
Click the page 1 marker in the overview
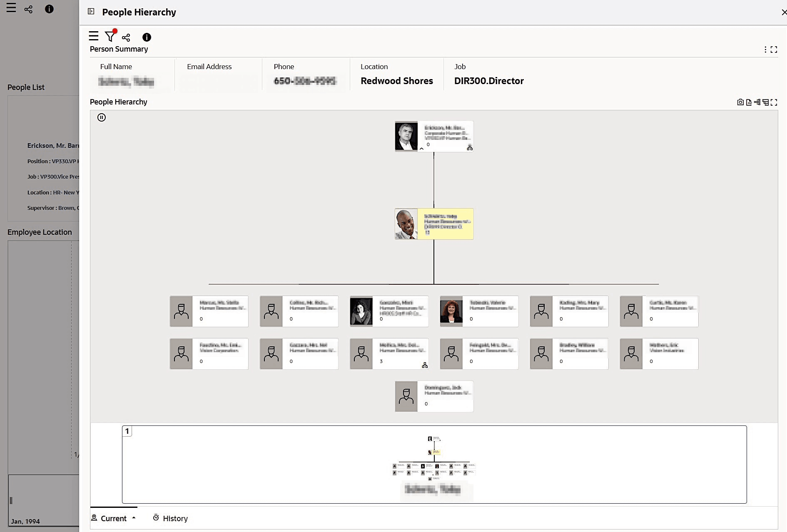point(127,431)
